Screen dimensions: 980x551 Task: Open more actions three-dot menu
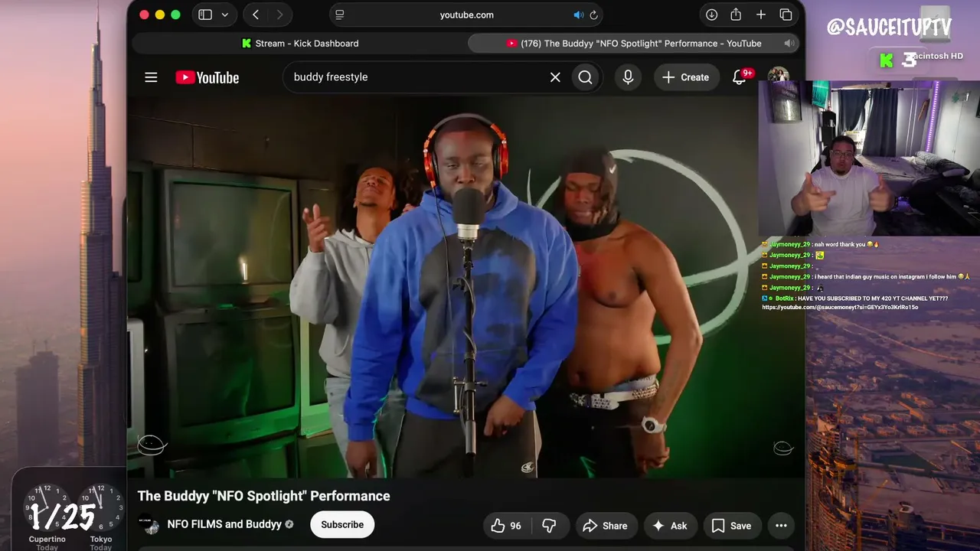point(781,526)
